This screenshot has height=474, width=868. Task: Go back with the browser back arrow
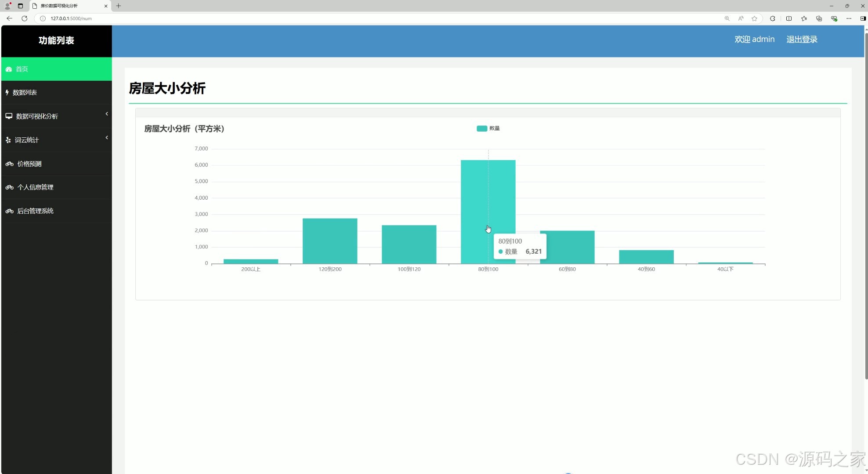(x=9, y=18)
